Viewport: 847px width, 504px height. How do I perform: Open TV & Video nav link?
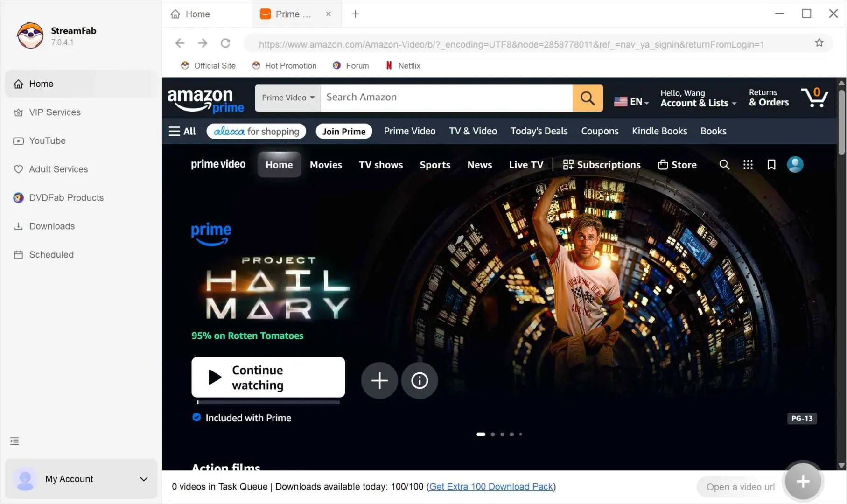click(x=473, y=132)
